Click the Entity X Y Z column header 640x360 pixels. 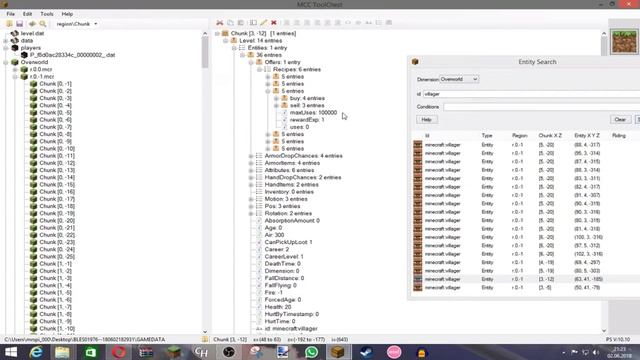point(587,136)
